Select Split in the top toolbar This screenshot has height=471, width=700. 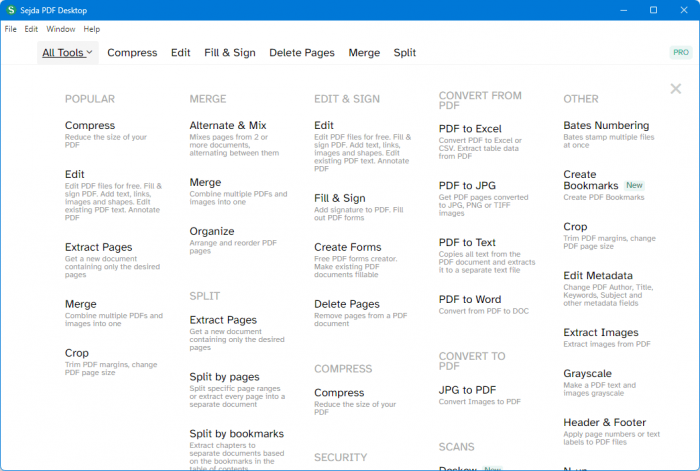click(x=404, y=53)
